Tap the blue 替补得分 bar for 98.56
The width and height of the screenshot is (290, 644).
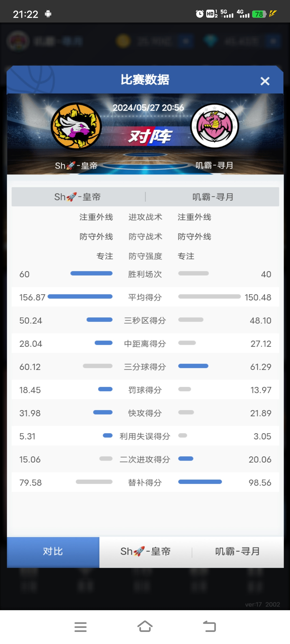[x=200, y=482]
